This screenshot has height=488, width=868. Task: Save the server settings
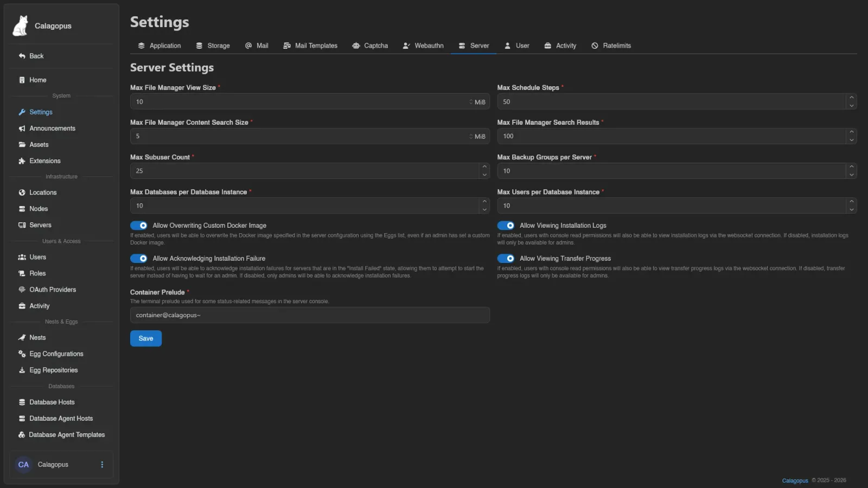pos(146,338)
